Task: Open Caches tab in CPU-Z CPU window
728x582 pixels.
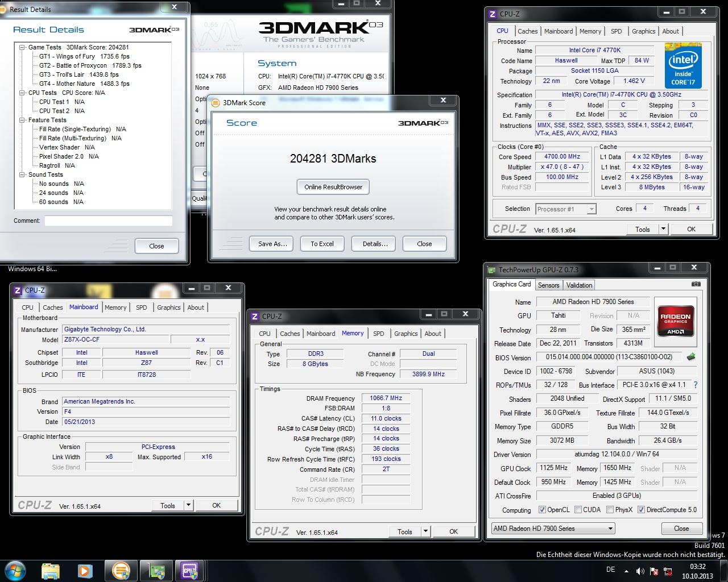Action: click(x=527, y=31)
